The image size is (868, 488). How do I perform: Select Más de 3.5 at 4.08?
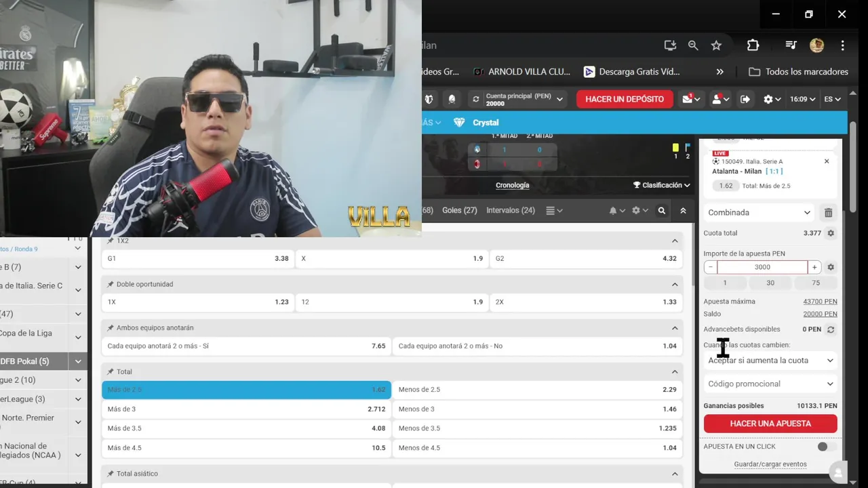(246, 428)
